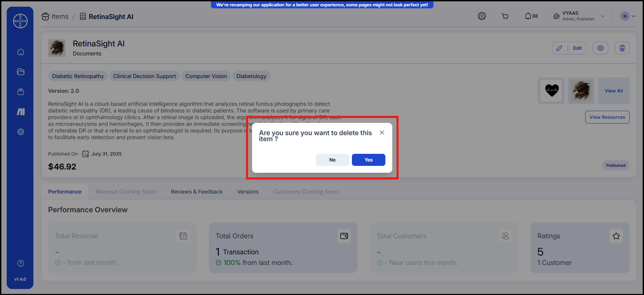
Task: Switch to Customers (Coming Soon) tab
Action: click(x=306, y=192)
